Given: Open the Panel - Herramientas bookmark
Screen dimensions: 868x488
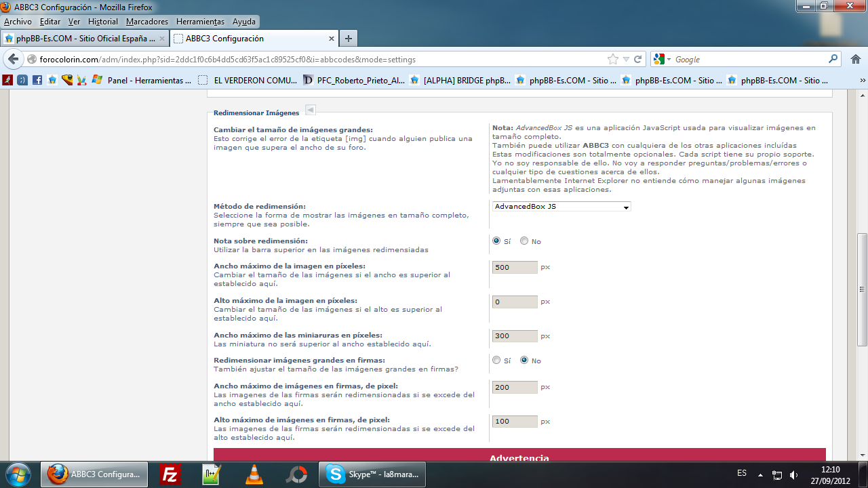Looking at the screenshot, I should tap(142, 80).
